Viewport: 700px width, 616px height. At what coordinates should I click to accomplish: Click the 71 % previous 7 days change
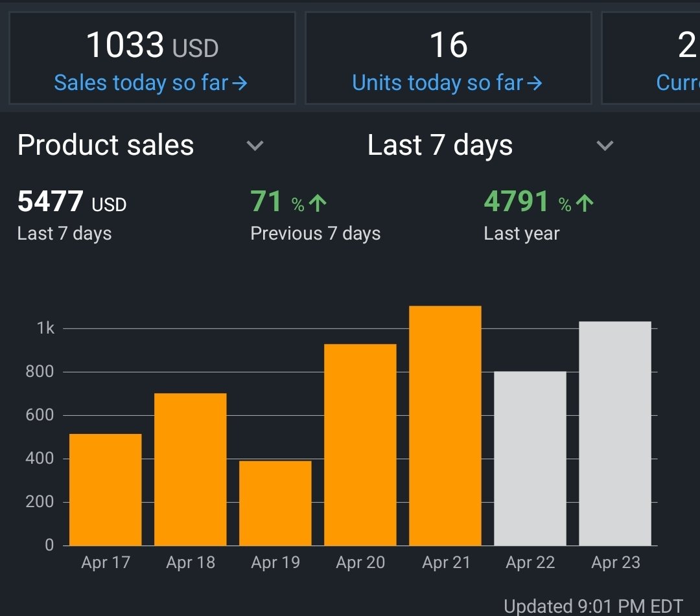pyautogui.click(x=288, y=201)
